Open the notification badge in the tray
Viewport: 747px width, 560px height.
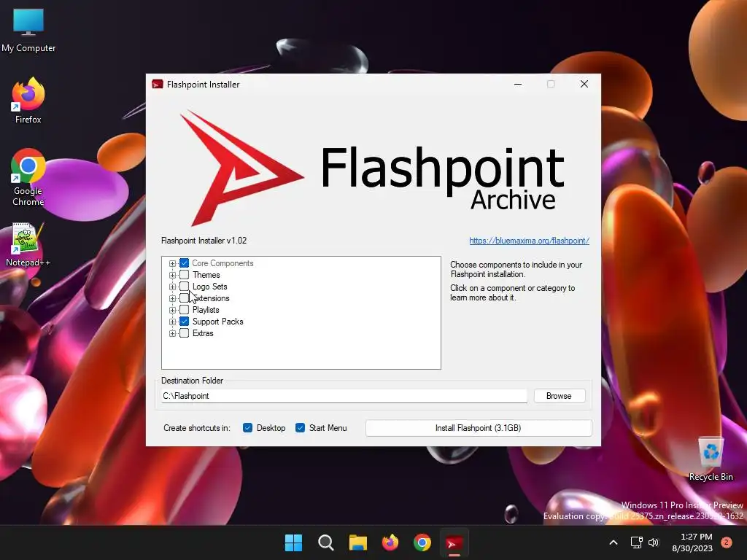click(x=727, y=542)
